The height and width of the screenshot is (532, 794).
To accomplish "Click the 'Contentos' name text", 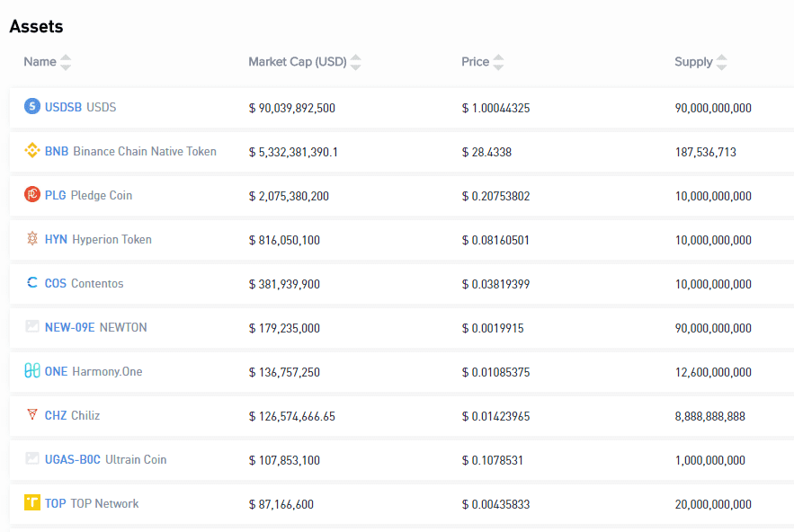I will coord(97,283).
